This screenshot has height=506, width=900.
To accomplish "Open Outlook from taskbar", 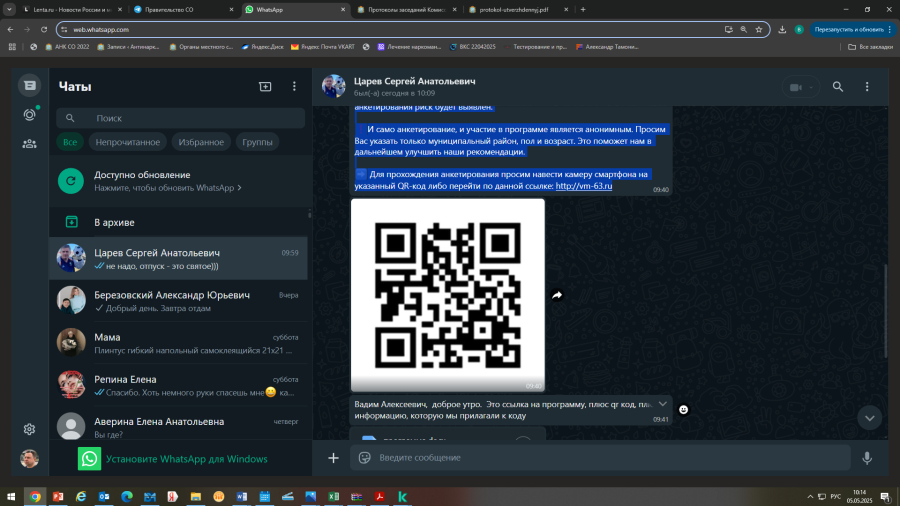I will tap(104, 496).
